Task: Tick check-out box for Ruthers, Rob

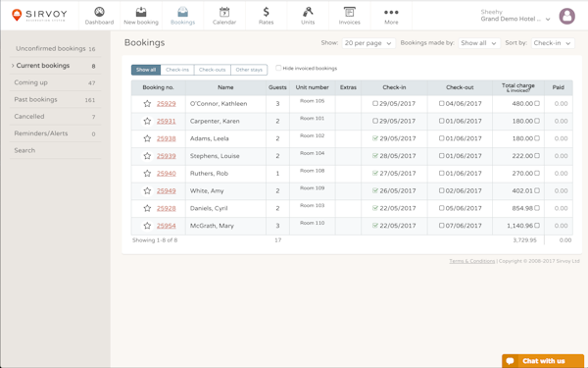Action: (x=441, y=173)
